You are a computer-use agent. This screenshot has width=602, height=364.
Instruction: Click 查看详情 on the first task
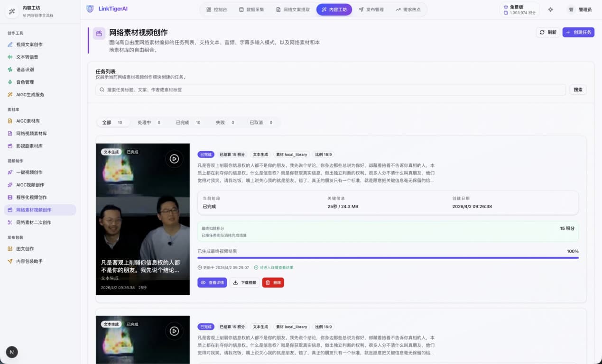pos(212,282)
